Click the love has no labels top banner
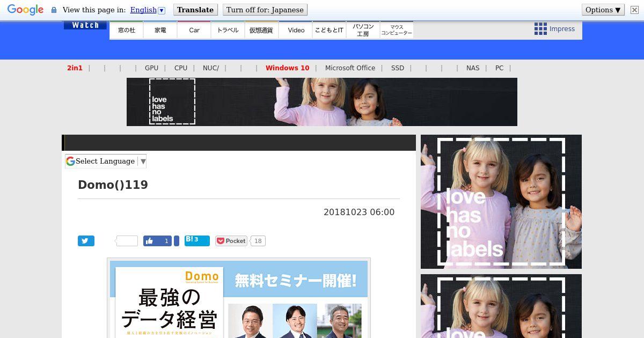The height and width of the screenshot is (338, 644). (x=322, y=102)
